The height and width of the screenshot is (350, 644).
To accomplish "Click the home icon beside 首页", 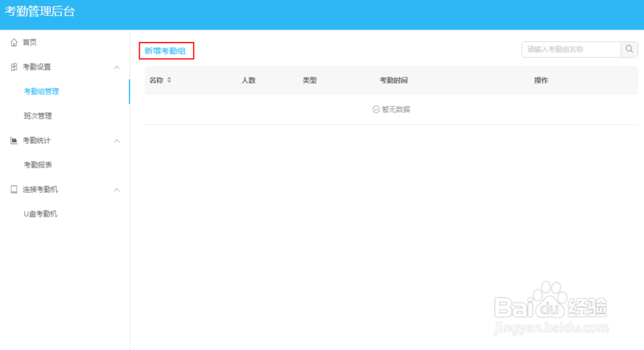I will [x=14, y=43].
